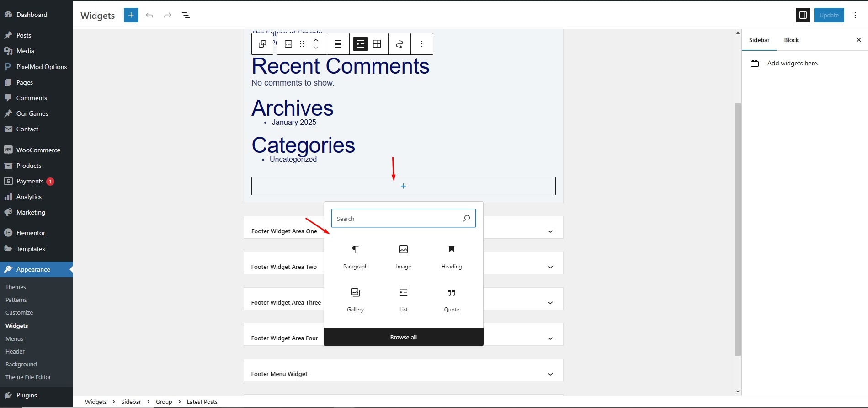
Task: Insert an Image block
Action: tap(404, 257)
